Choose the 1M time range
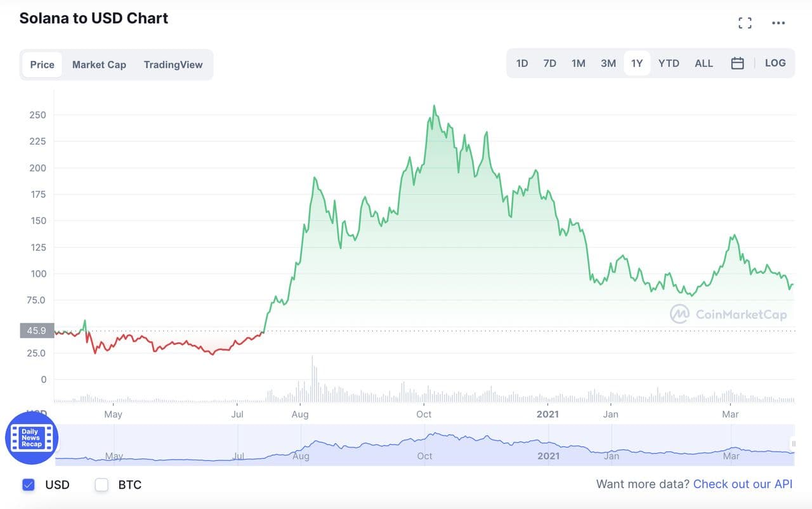812x509 pixels. [x=578, y=63]
